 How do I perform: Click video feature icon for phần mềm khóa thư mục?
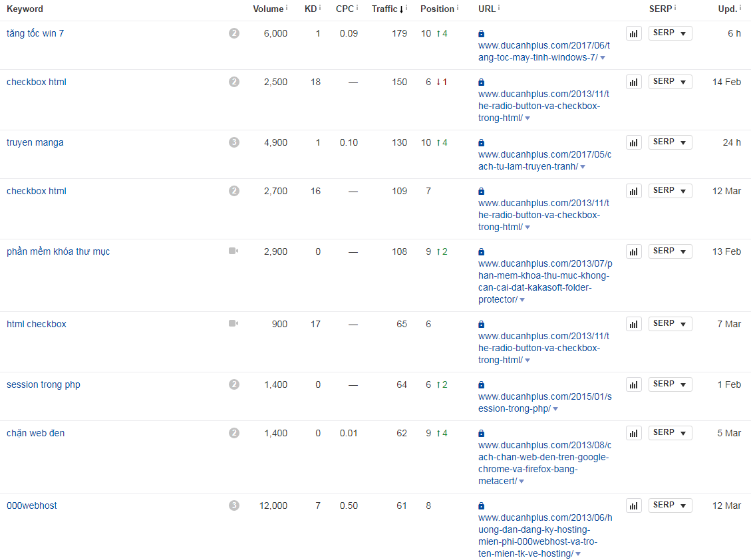pos(233,251)
